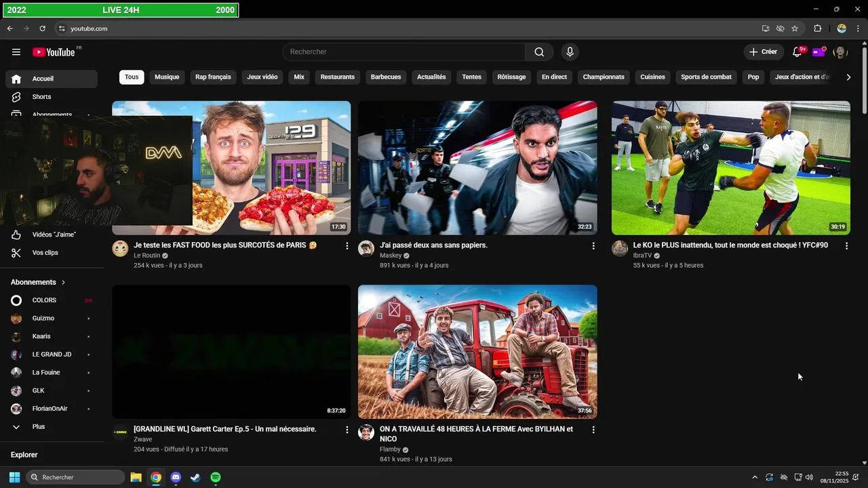Show next category chips arrow

pyautogui.click(x=848, y=77)
